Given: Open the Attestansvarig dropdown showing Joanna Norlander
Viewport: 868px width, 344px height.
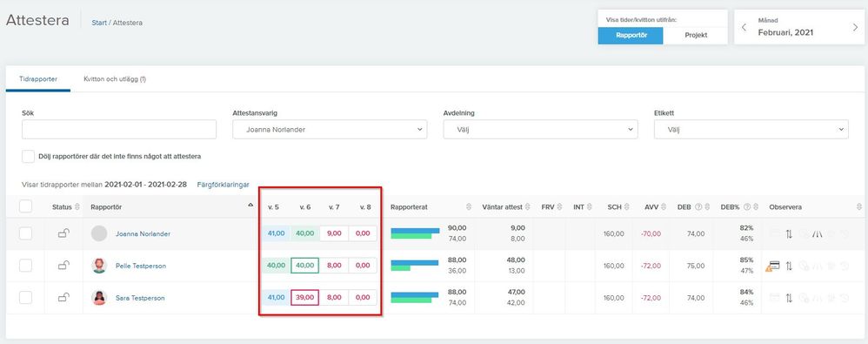Looking at the screenshot, I should click(x=330, y=130).
